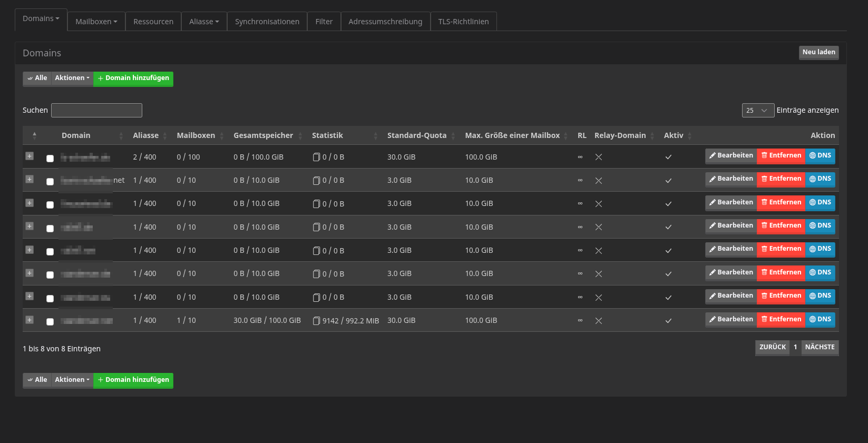The image size is (868, 443).
Task: Tick the checkbox in the first domain row
Action: (50, 158)
